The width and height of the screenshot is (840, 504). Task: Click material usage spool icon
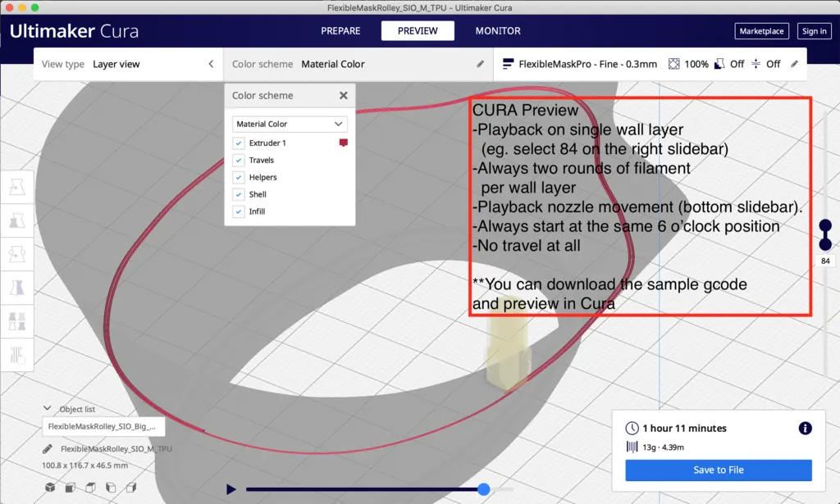(x=632, y=447)
